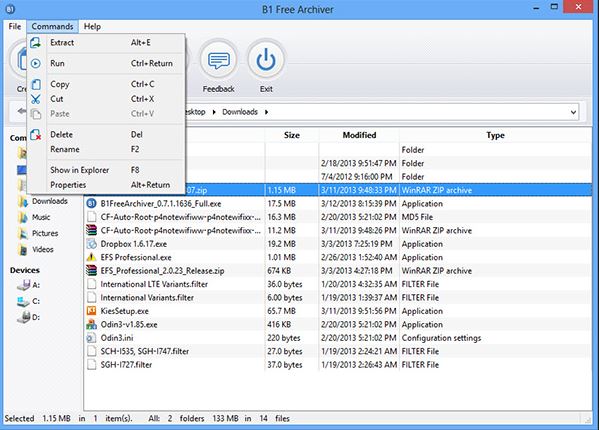The height and width of the screenshot is (430, 599).
Task: Click the Music folder icon in sidebar
Action: pyautogui.click(x=23, y=217)
